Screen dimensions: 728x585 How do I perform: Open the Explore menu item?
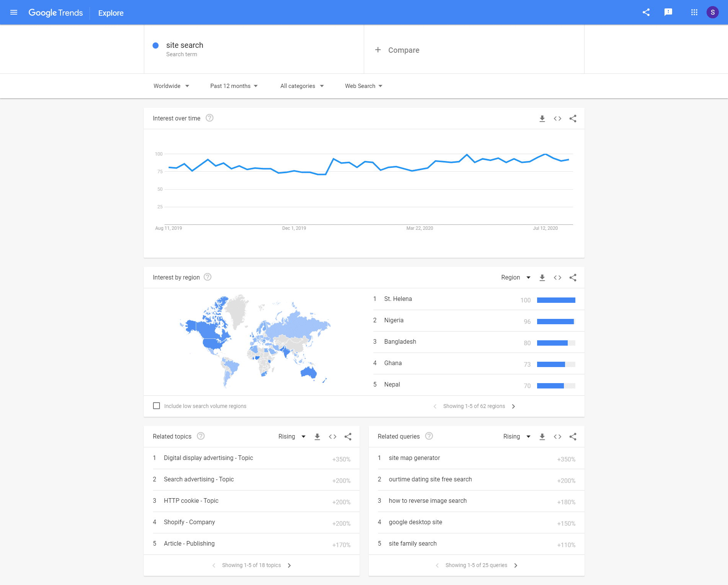point(111,13)
